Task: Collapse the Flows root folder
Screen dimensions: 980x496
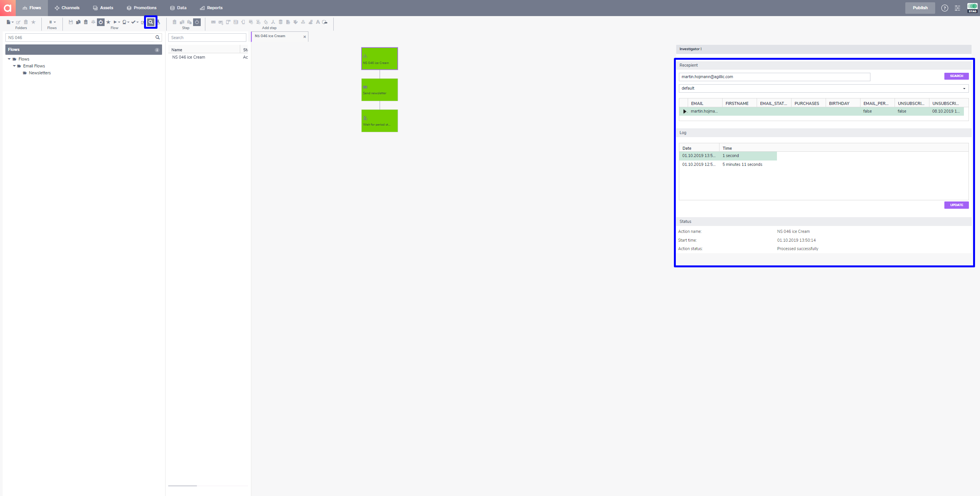Action: [9, 59]
